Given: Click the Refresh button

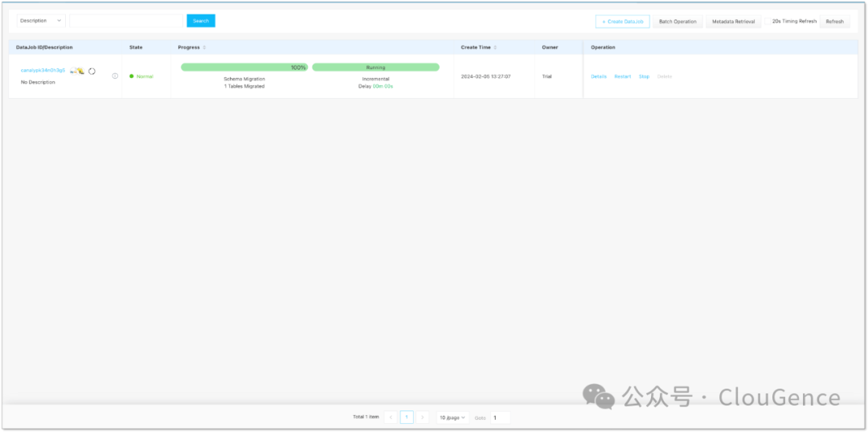Looking at the screenshot, I should 834,21.
